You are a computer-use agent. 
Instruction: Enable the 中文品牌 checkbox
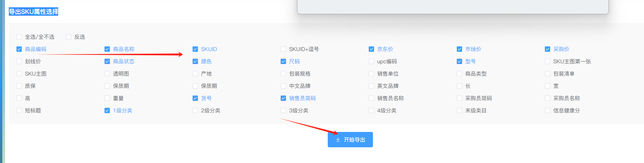[283, 86]
